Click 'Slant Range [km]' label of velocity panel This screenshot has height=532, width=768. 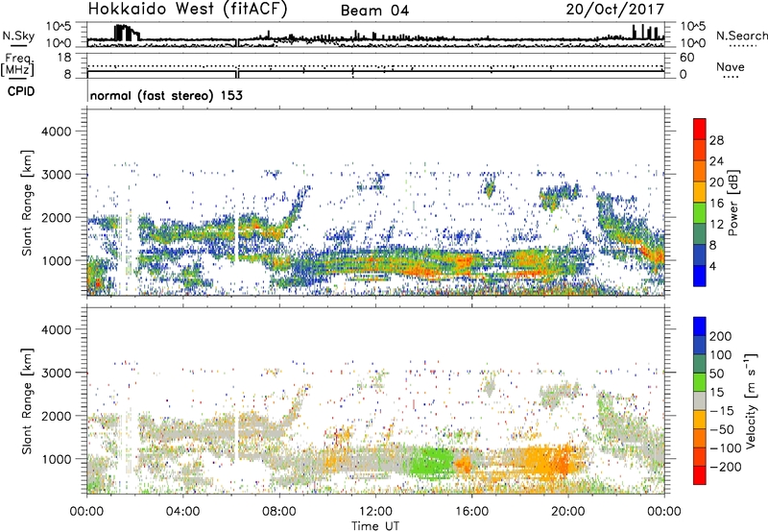click(x=27, y=400)
